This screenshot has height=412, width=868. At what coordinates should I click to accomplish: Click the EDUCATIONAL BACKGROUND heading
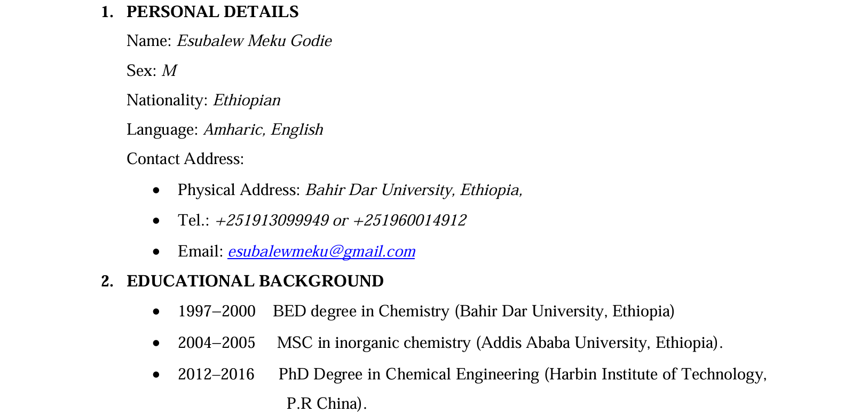pyautogui.click(x=255, y=281)
